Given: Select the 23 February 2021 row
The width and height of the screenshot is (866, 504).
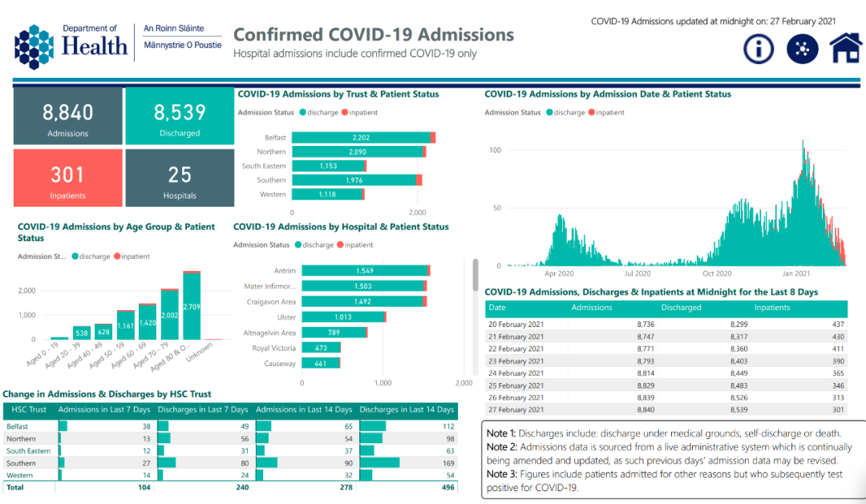Looking at the screenshot, I should pos(666,361).
